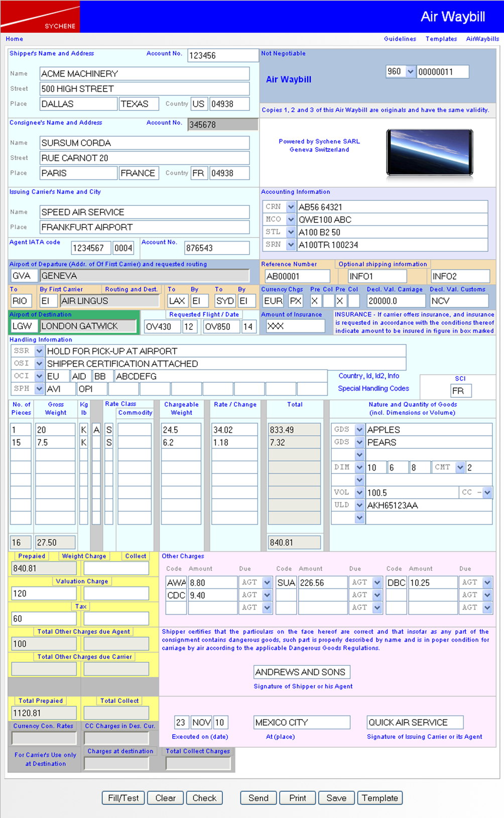This screenshot has width=504, height=818.
Task: Click the Send button
Action: pos(259,798)
